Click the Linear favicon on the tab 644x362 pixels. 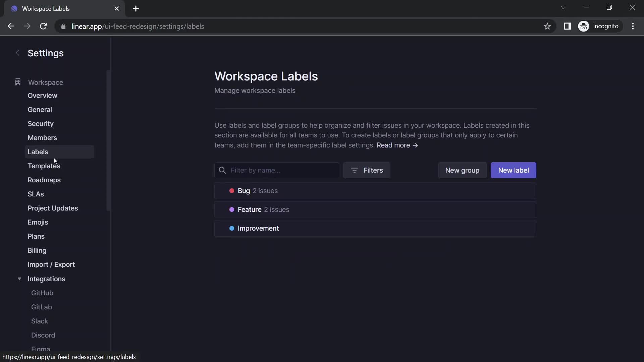tap(14, 9)
